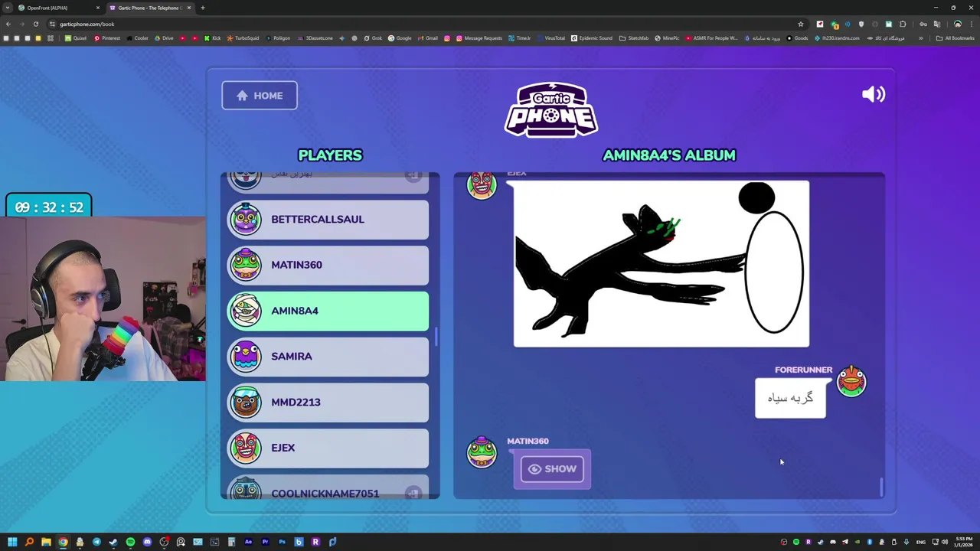The height and width of the screenshot is (551, 980).
Task: Open the Grok bookmark
Action: coord(373,38)
